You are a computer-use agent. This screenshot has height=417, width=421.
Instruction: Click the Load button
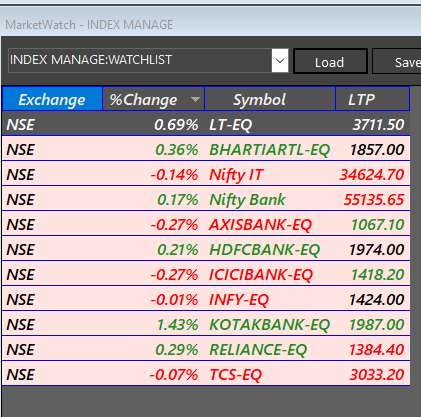(x=330, y=61)
